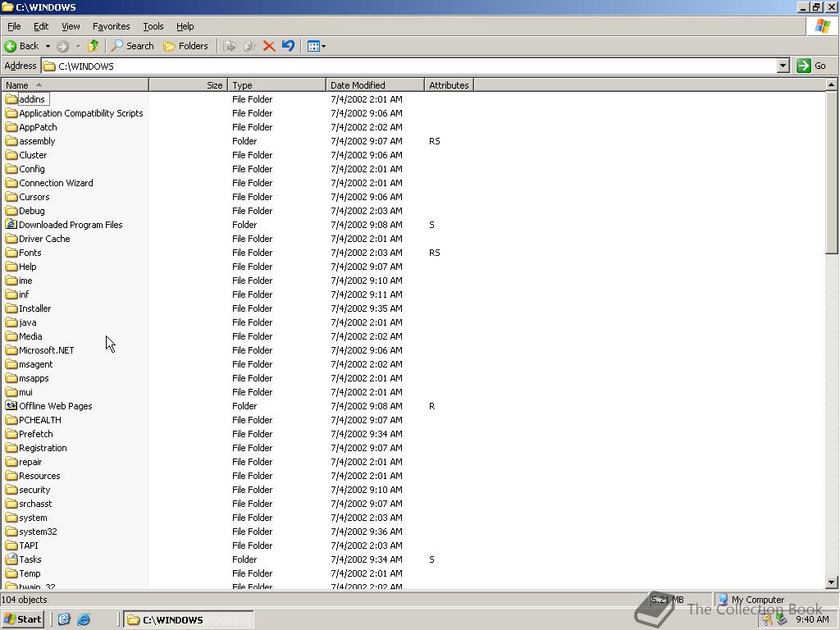The height and width of the screenshot is (630, 840).
Task: Open the Tools menu
Action: click(153, 26)
